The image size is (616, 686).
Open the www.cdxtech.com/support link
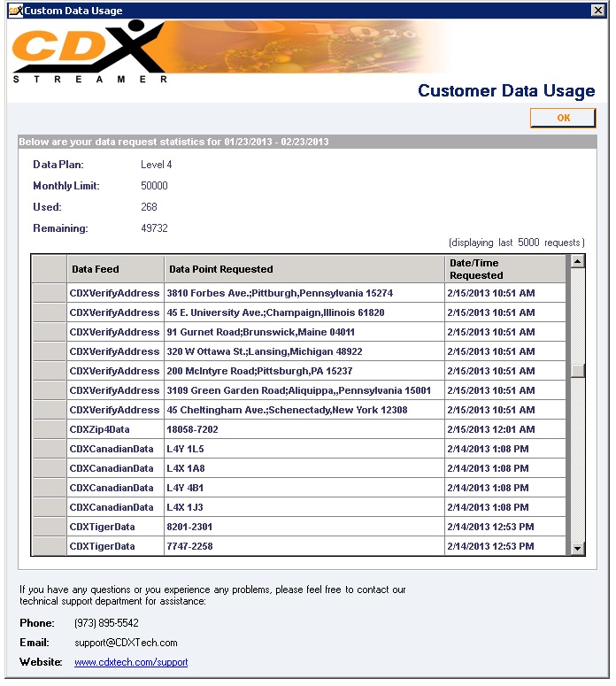(131, 662)
